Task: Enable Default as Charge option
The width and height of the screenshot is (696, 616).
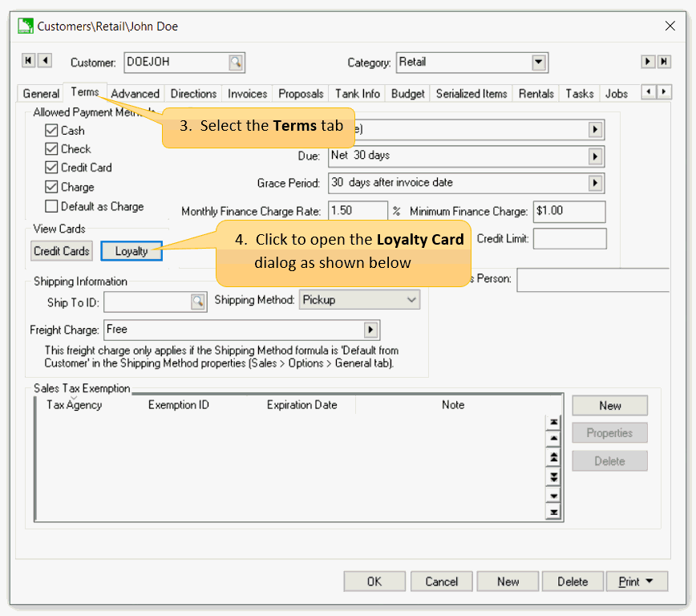Action: pyautogui.click(x=52, y=206)
